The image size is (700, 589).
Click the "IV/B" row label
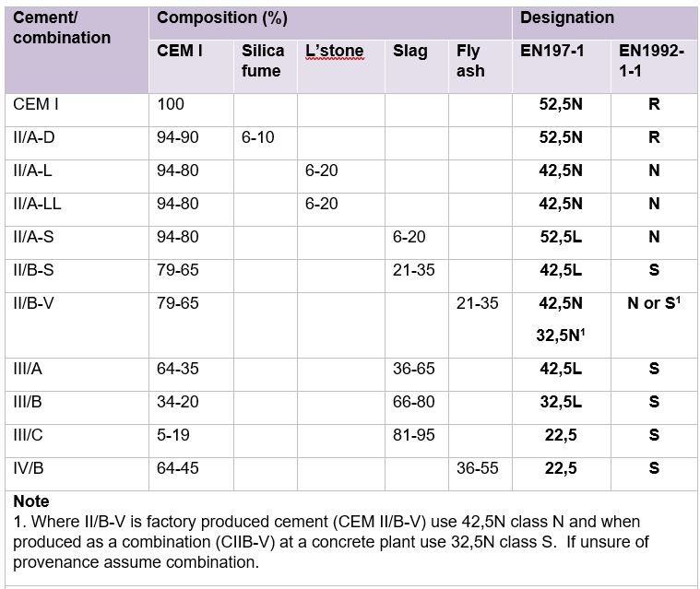tap(29, 468)
